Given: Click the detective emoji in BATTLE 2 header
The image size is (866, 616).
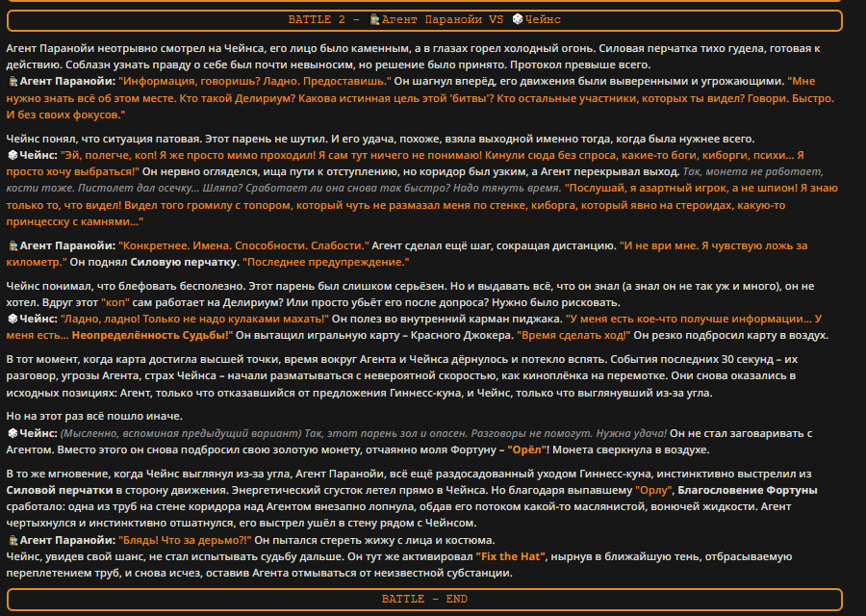Looking at the screenshot, I should pos(374,19).
